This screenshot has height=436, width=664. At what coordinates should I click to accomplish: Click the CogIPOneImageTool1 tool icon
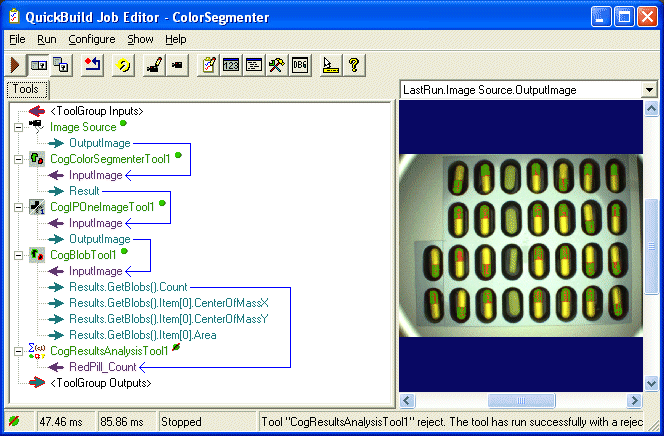(37, 207)
